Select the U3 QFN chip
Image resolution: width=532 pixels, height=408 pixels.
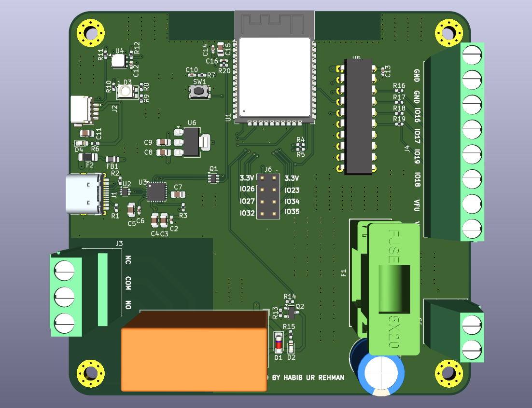click(156, 192)
